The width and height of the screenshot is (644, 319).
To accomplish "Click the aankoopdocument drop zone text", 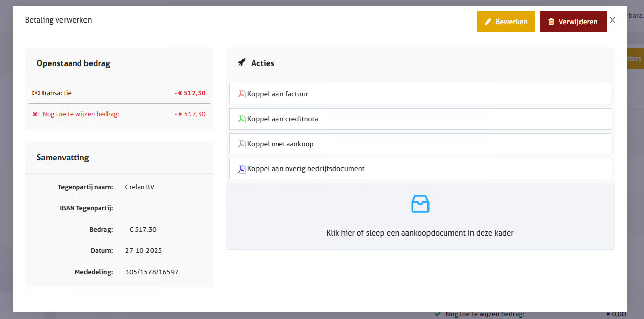I will [x=420, y=233].
